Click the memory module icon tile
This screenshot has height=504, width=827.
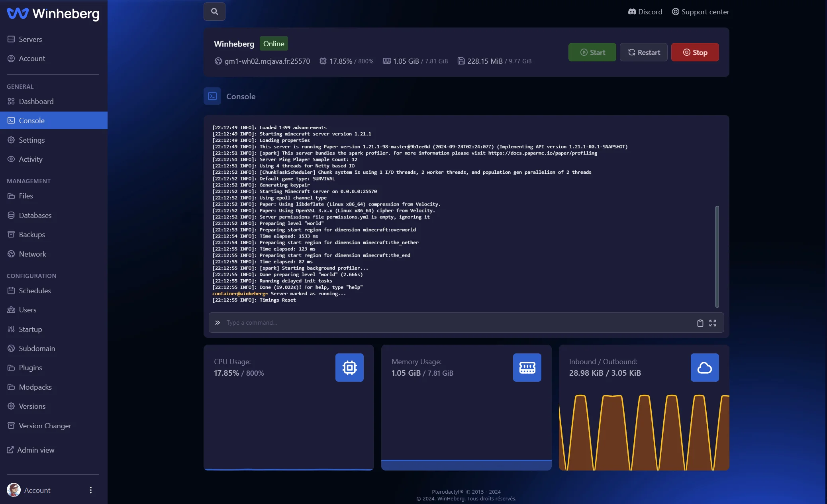(x=527, y=367)
